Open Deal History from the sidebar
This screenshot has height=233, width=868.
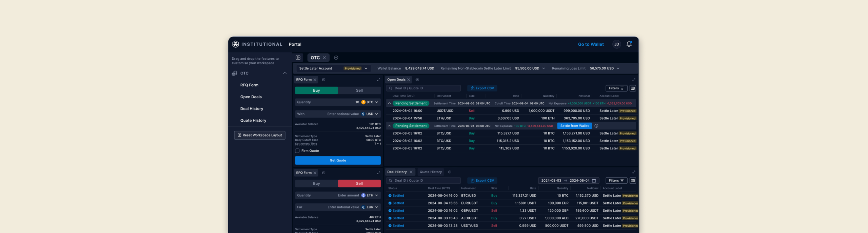point(252,109)
